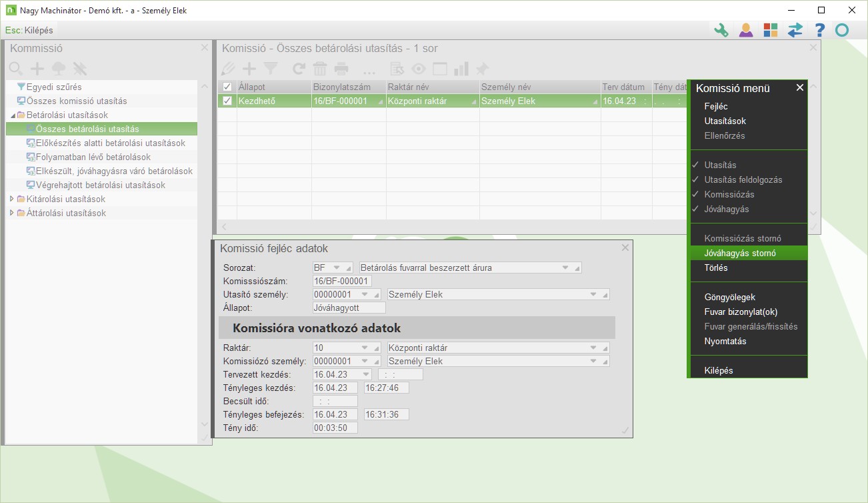Click the teal circle icon in top toolbar

(842, 30)
